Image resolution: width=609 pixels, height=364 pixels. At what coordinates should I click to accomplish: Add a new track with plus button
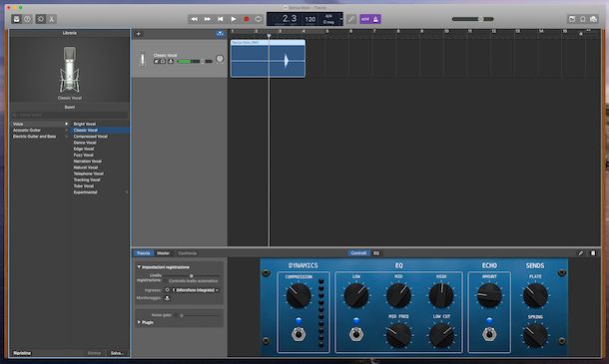pos(138,34)
